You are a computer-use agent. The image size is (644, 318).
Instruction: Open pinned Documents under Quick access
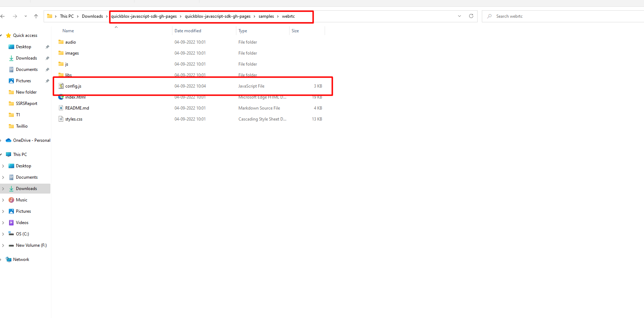tap(27, 69)
